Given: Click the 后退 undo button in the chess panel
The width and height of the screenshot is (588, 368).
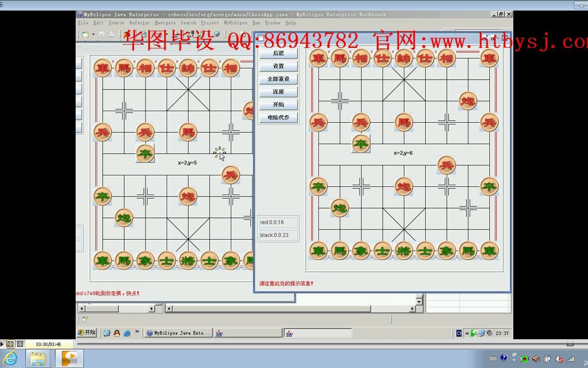Looking at the screenshot, I should (278, 53).
